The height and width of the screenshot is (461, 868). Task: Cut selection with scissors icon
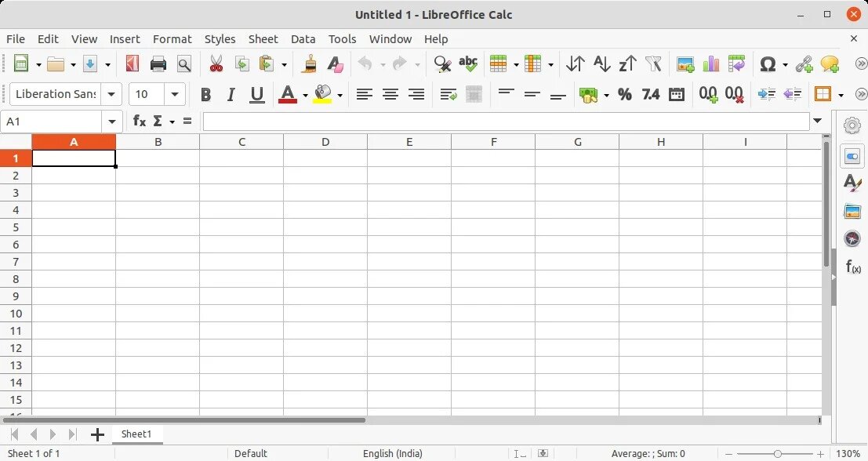216,64
